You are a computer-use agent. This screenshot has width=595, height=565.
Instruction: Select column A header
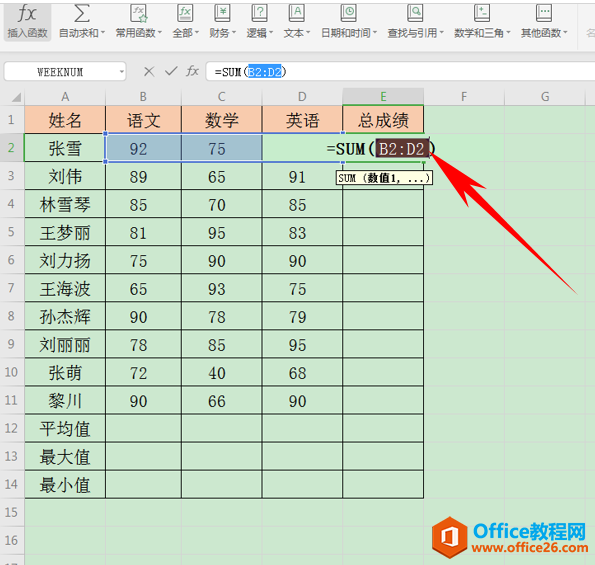pos(65,97)
